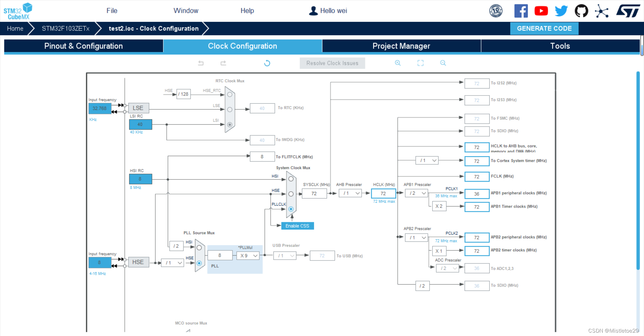Image resolution: width=644 pixels, height=336 pixels.
Task: Click APB2 peripheral clocks value field
Action: (477, 238)
